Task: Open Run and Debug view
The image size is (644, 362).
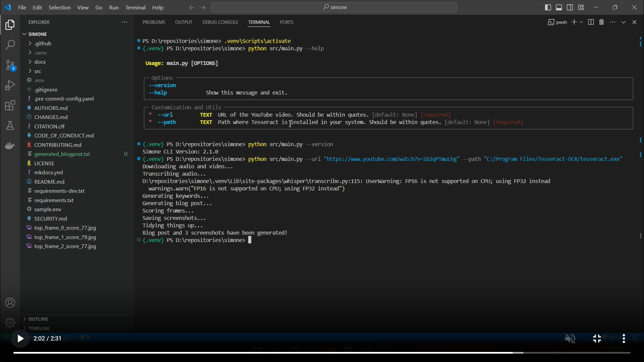Action: coord(10,85)
